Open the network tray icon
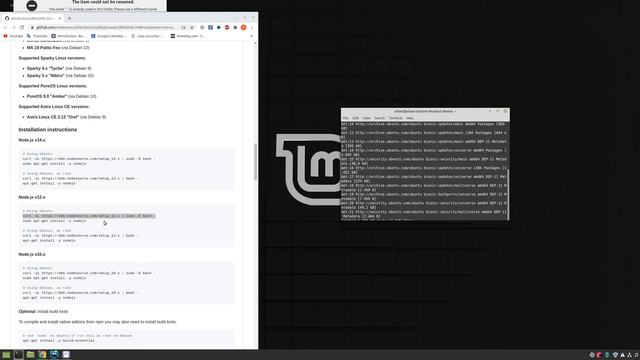 629,355
